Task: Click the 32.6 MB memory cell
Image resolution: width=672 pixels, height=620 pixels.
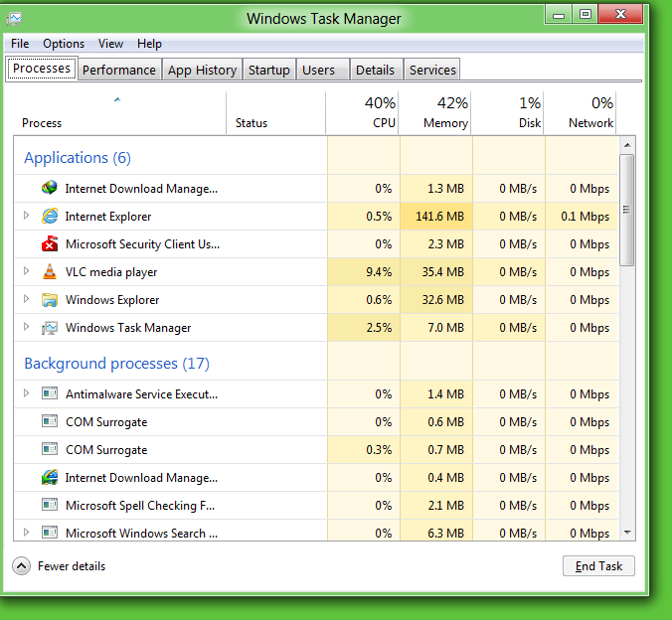Action: pyautogui.click(x=435, y=299)
